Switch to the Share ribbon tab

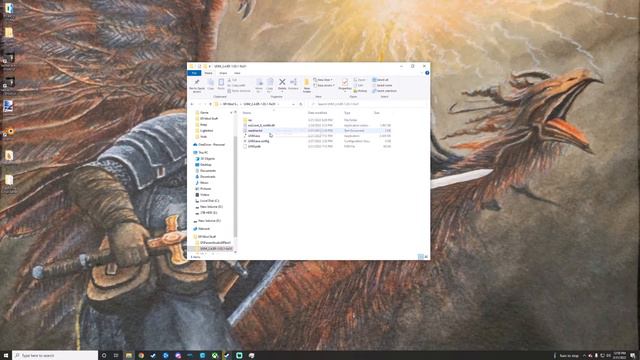click(x=223, y=73)
